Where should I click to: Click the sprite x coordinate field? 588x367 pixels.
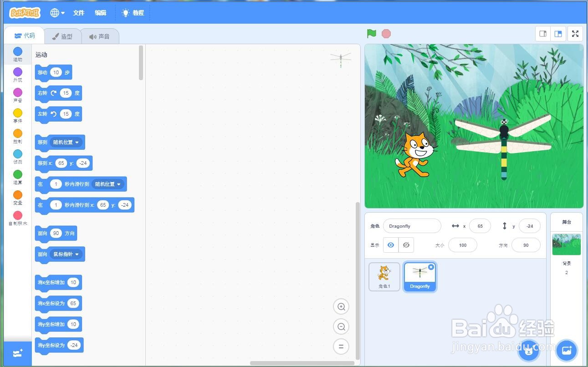pos(480,226)
